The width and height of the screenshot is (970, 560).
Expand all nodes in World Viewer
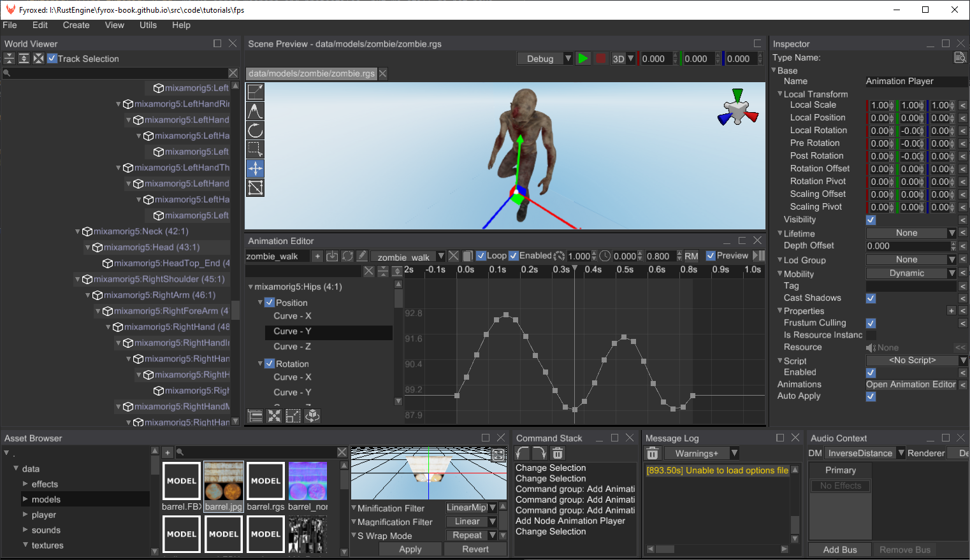tap(24, 59)
